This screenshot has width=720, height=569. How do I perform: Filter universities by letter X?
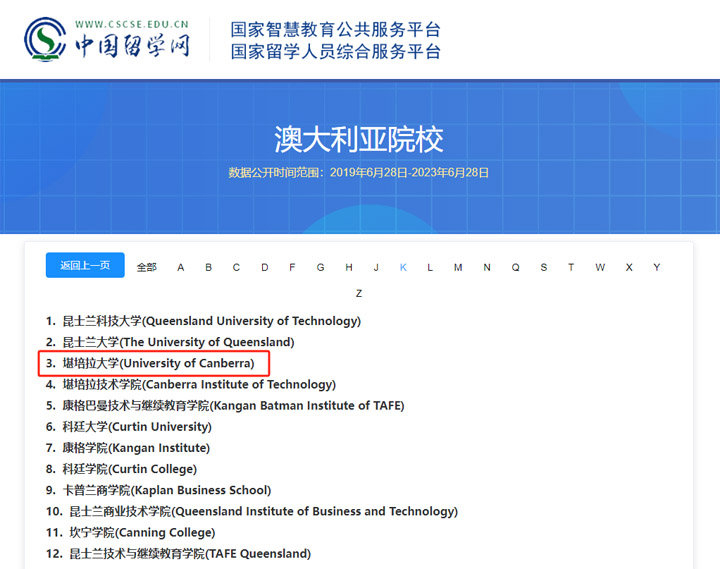point(629,267)
